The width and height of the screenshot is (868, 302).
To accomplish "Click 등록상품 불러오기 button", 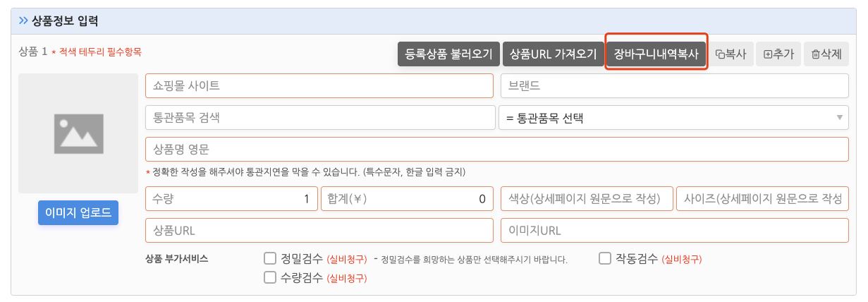I will (449, 54).
